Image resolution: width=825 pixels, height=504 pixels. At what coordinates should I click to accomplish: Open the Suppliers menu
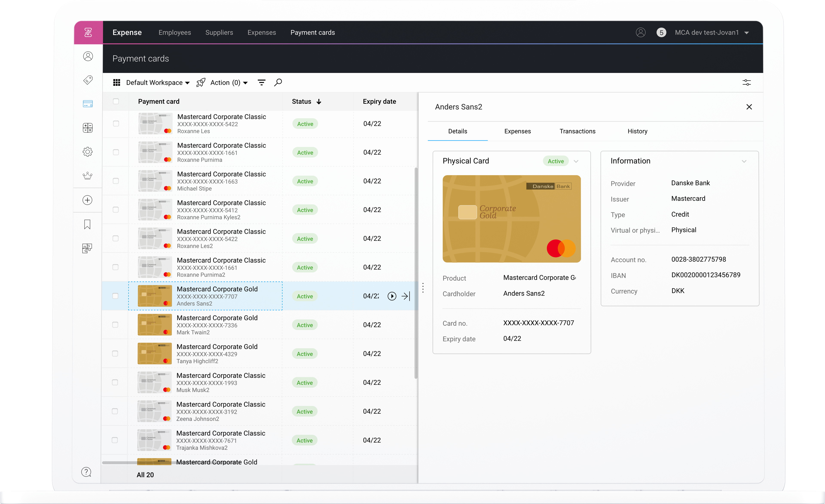coord(219,32)
